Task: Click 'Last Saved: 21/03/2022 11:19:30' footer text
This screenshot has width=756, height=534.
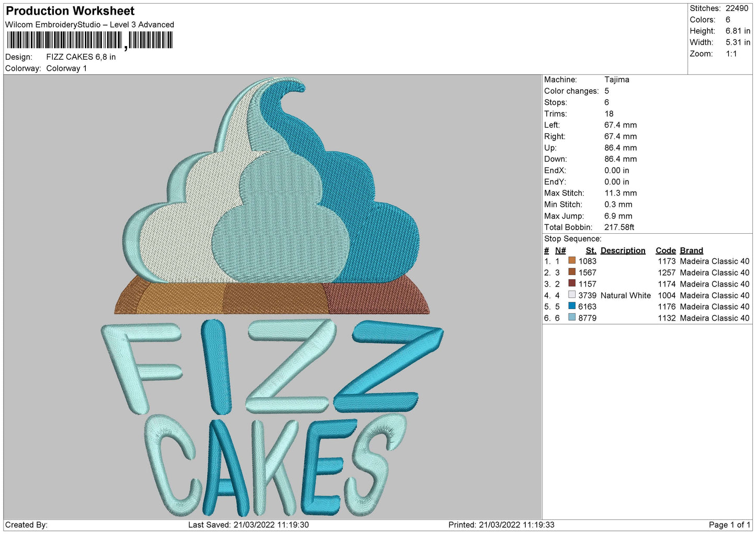Action: 249,525
